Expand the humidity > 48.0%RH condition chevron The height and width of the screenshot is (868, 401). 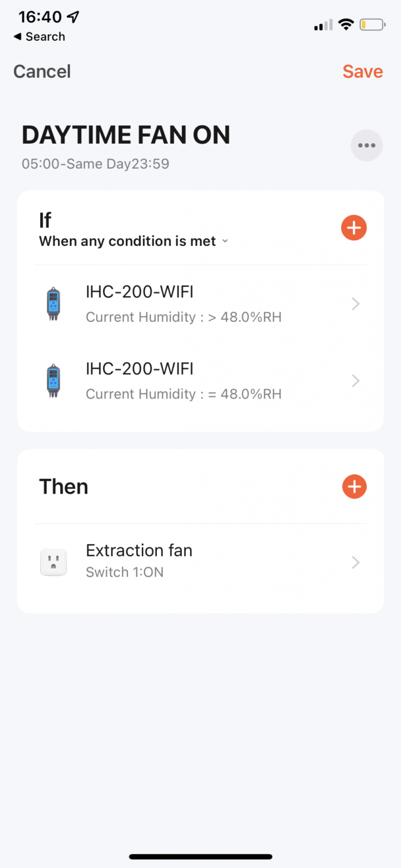click(x=355, y=304)
